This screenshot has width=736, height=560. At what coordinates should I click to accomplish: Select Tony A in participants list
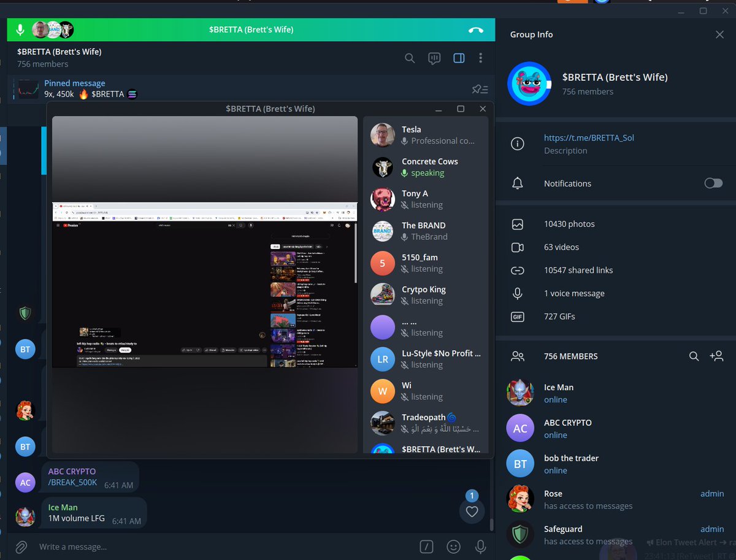click(x=425, y=199)
